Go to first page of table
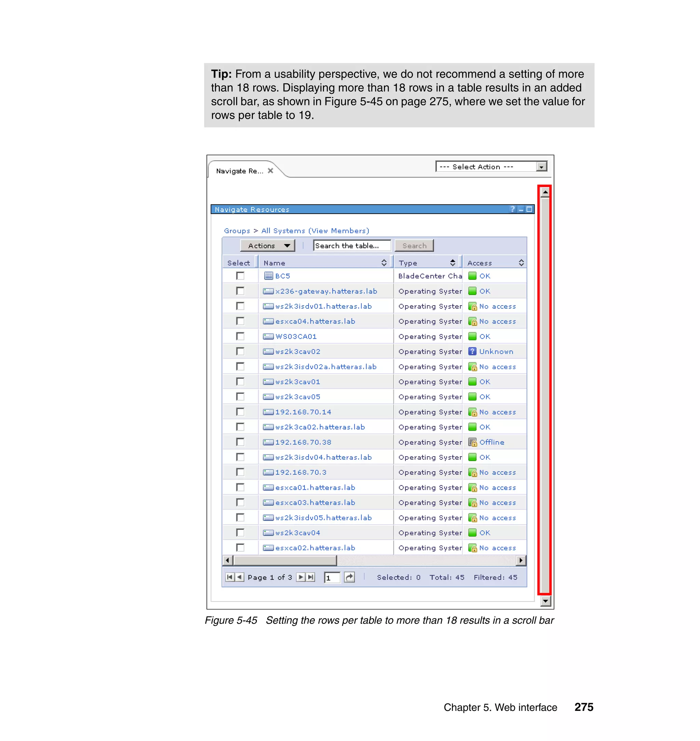Viewport: 700px width, 741px height. click(x=230, y=577)
